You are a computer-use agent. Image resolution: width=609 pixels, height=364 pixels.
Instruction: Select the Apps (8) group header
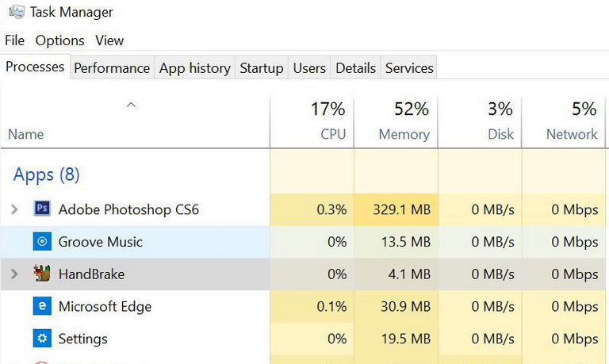coord(47,174)
